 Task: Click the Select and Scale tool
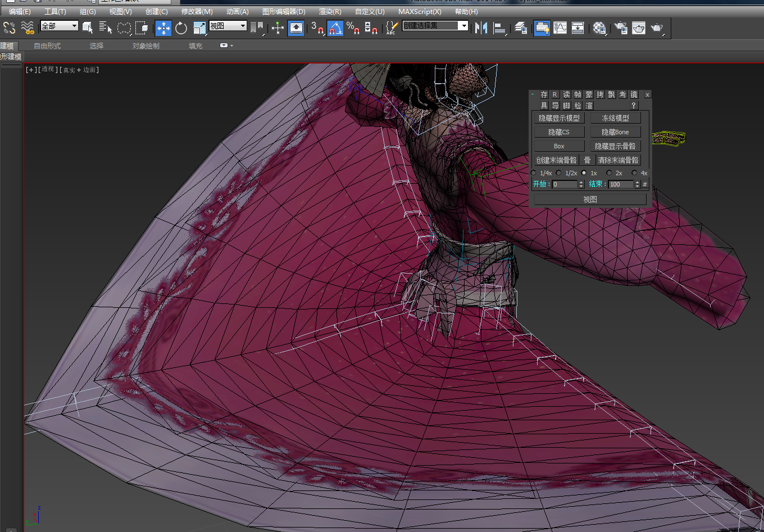click(199, 28)
